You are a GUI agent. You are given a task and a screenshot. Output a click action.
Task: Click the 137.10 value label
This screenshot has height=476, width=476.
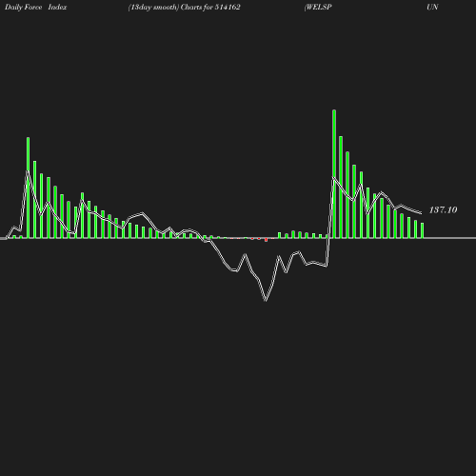(x=443, y=209)
